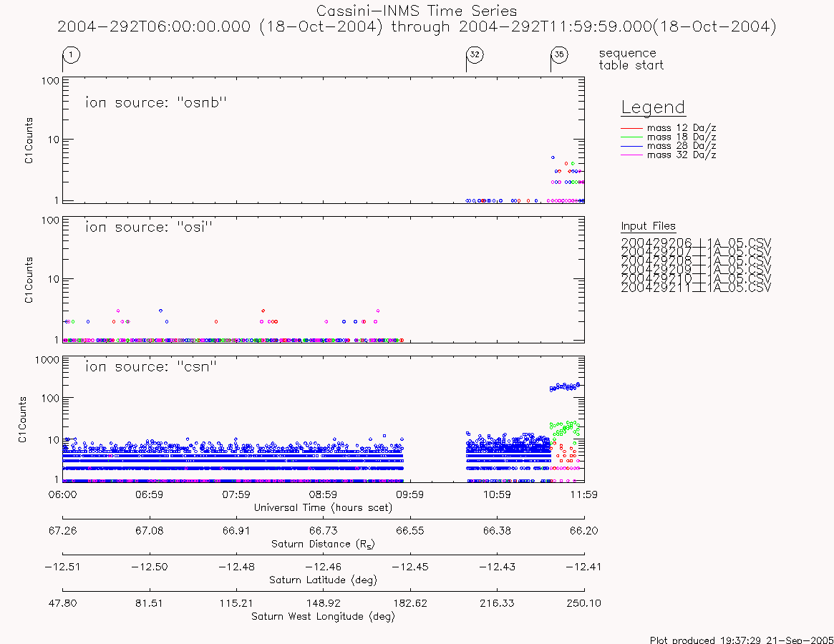Viewport: 834px width, 644px height.
Task: Click the 216.33 longitude value
Action: click(497, 603)
